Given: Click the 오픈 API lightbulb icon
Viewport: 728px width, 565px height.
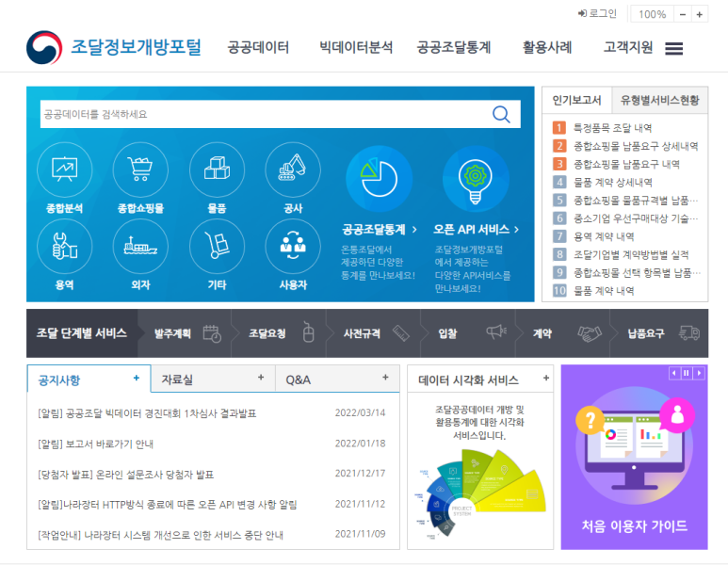Looking at the screenshot, I should click(476, 179).
